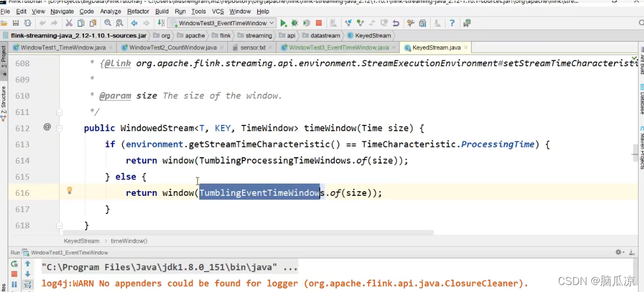Close the KeyedStream.java tab

click(x=466, y=47)
